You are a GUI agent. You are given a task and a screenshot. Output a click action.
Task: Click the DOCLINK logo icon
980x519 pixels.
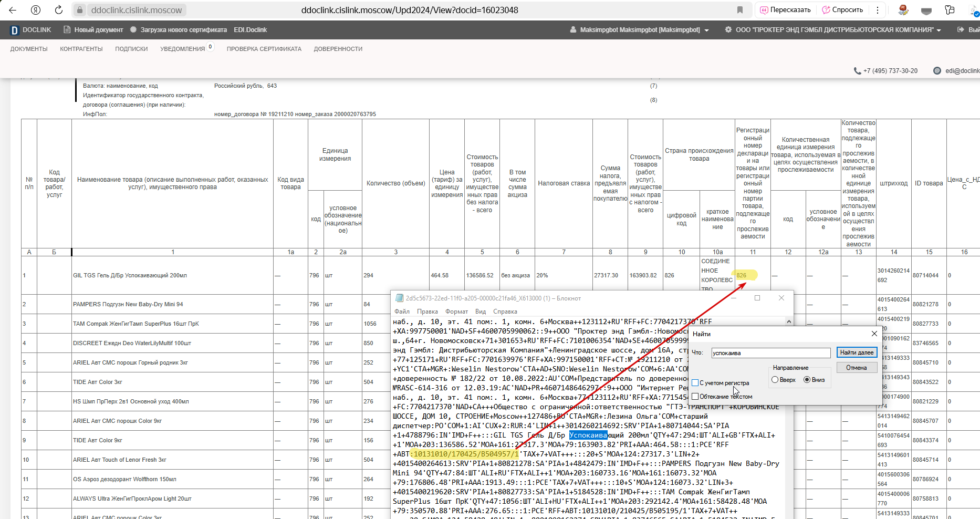(x=15, y=30)
